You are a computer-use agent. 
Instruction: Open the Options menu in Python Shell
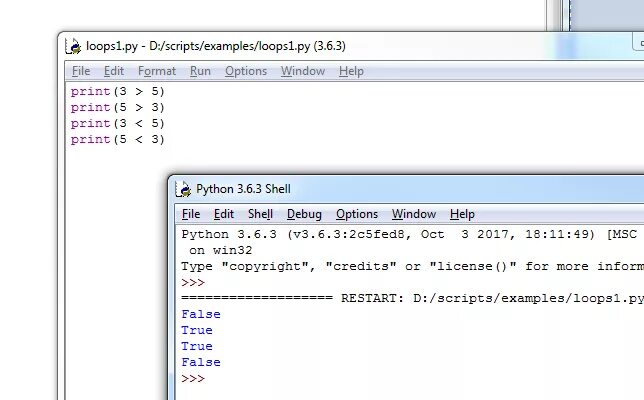pos(357,214)
